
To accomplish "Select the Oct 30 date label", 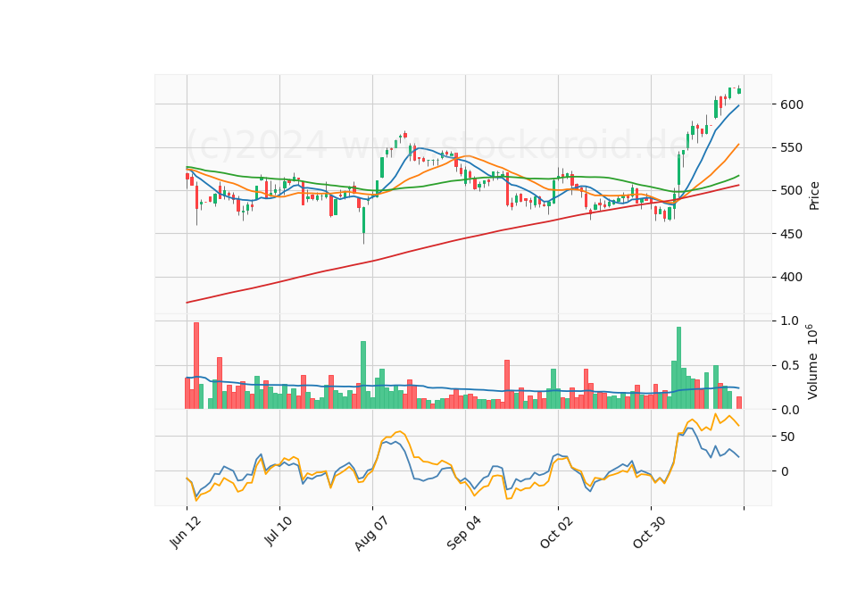I will point(650,532).
